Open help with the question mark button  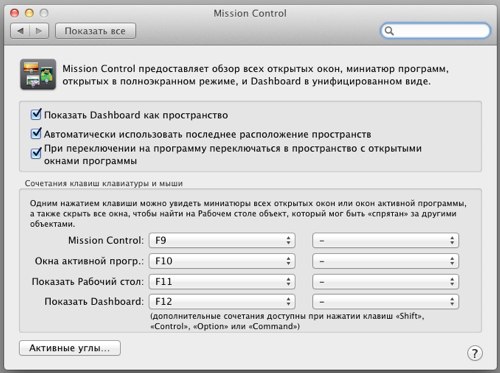(475, 353)
